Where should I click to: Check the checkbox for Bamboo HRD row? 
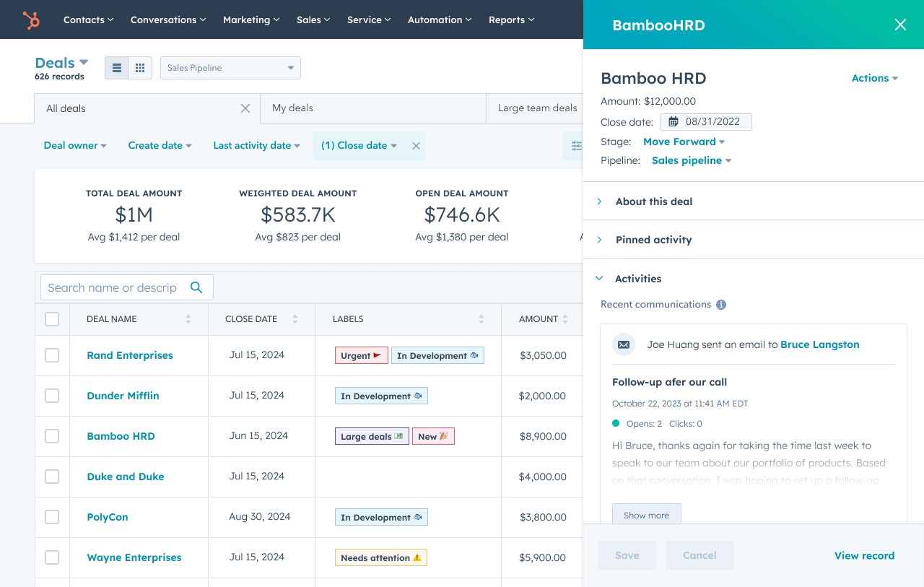click(51, 436)
